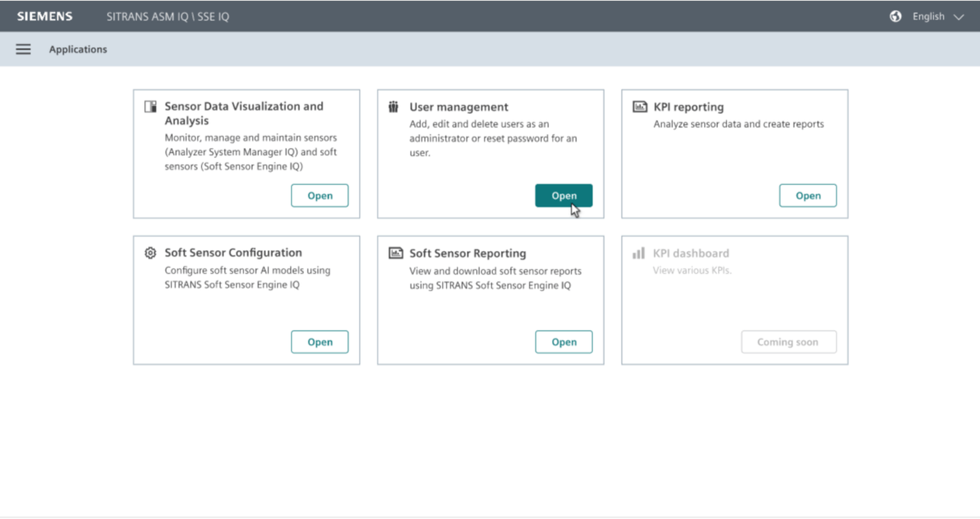The image size is (980, 519).
Task: Click the Applications breadcrumb label
Action: tap(78, 50)
